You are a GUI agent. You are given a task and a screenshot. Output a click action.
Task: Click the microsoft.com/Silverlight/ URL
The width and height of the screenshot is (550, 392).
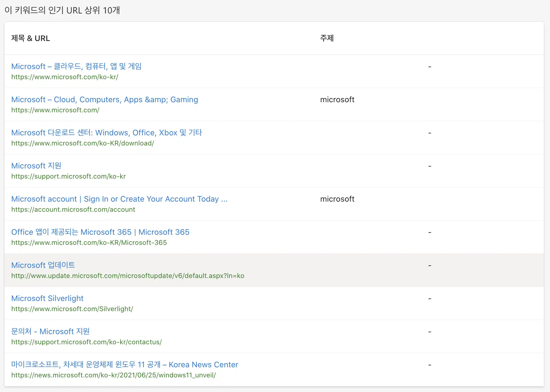(x=72, y=309)
